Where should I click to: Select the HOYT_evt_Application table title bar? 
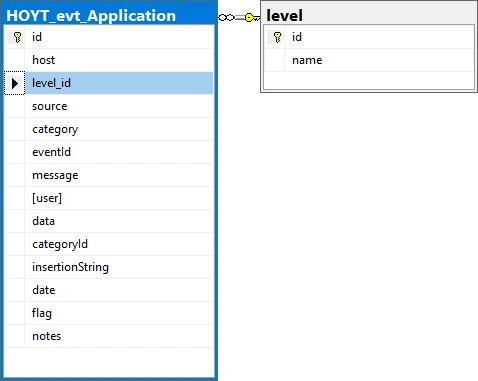[110, 13]
